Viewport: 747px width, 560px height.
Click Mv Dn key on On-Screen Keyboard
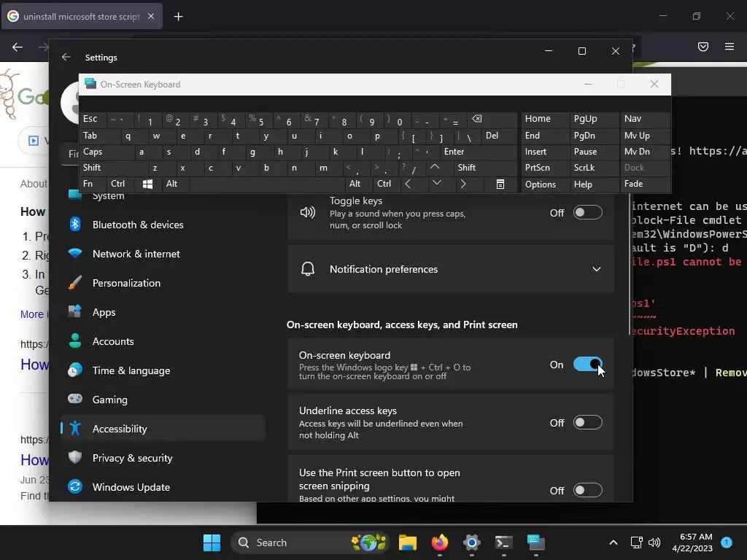645,152
